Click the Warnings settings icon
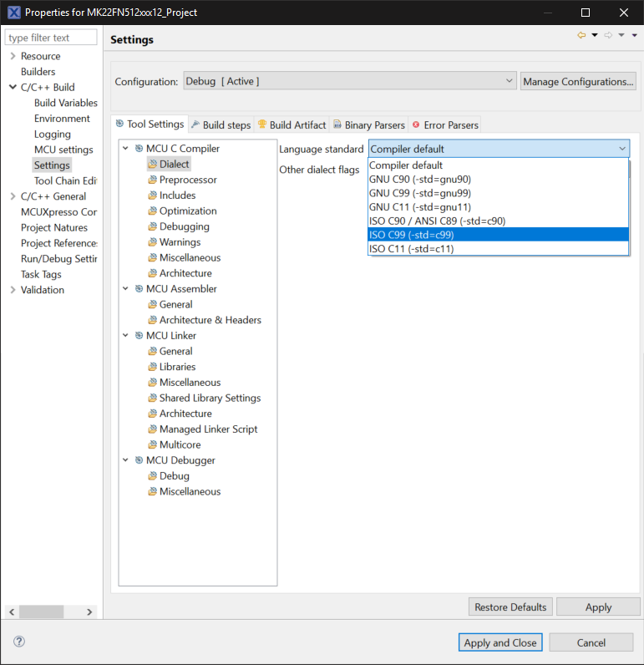 [152, 242]
